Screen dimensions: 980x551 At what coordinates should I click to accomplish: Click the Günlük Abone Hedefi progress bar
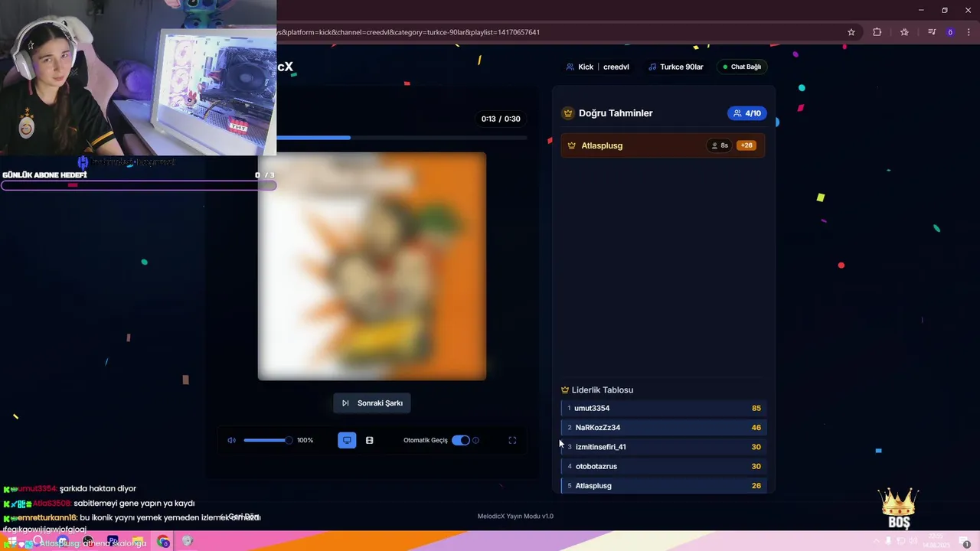(138, 185)
